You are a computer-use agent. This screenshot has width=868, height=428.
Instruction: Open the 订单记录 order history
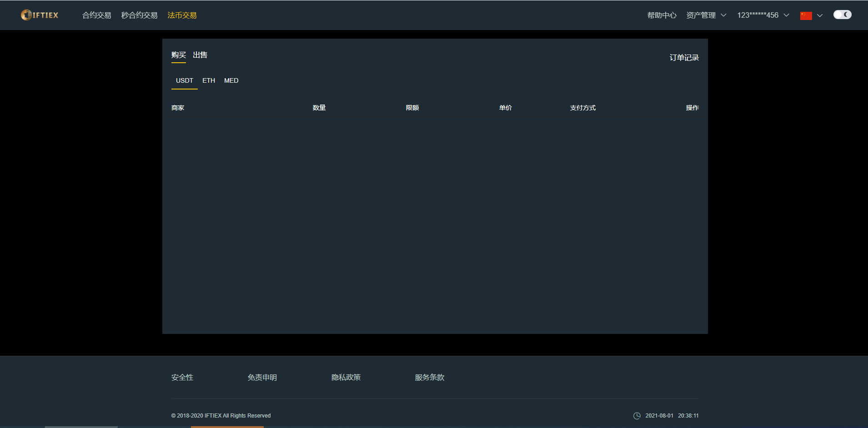(x=684, y=57)
